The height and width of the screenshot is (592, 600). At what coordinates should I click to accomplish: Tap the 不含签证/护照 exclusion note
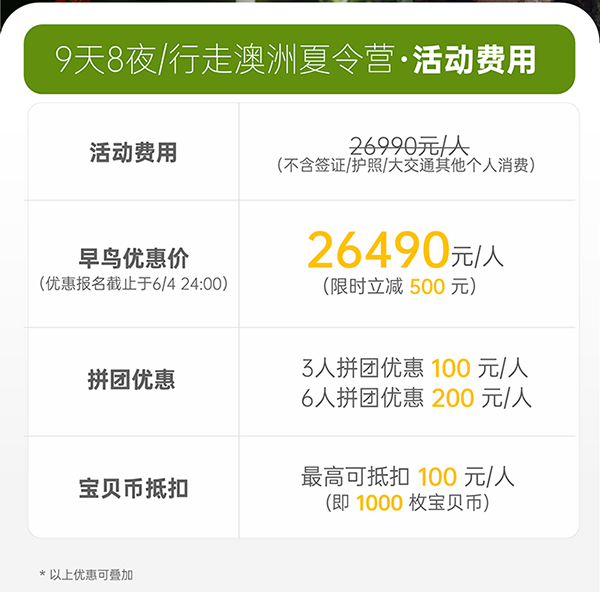(x=406, y=165)
